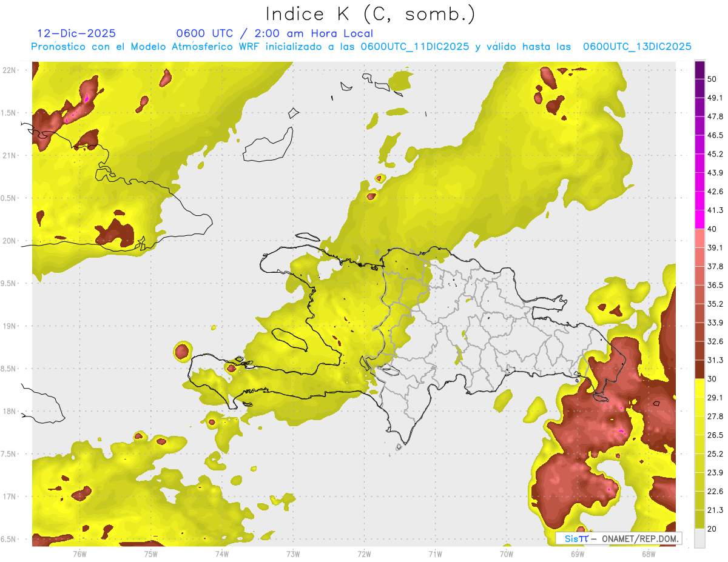Click the color scale value '33.9'
Screen dimensions: 728x562
715,323
